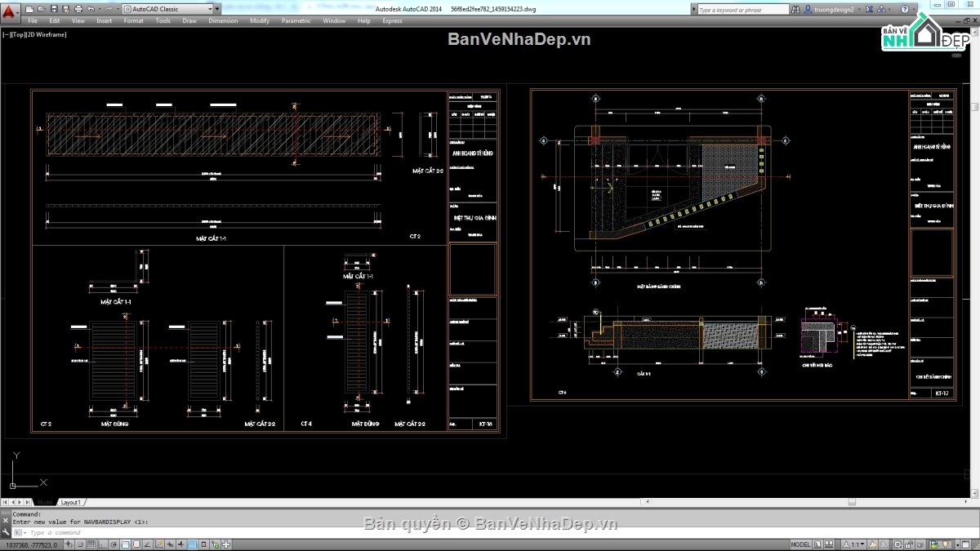
Task: Click the MODEL space button in status bar
Action: pos(800,544)
